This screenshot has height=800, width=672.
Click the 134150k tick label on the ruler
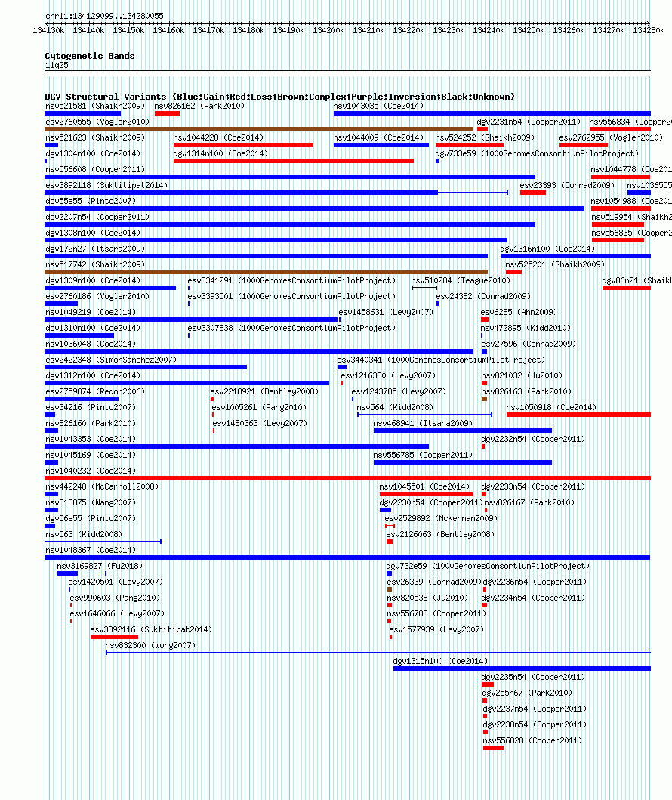tap(128, 31)
